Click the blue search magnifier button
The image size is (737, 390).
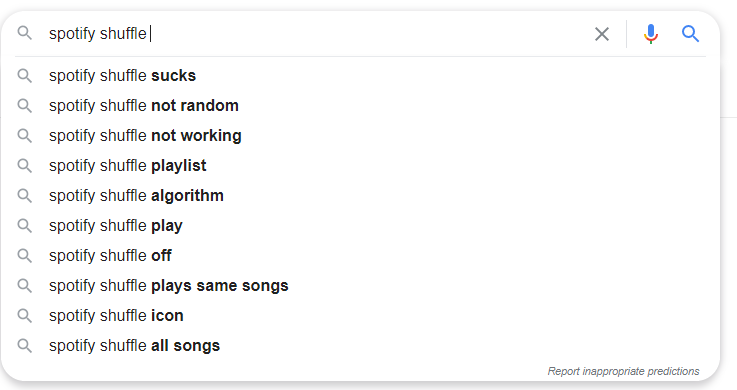690,34
